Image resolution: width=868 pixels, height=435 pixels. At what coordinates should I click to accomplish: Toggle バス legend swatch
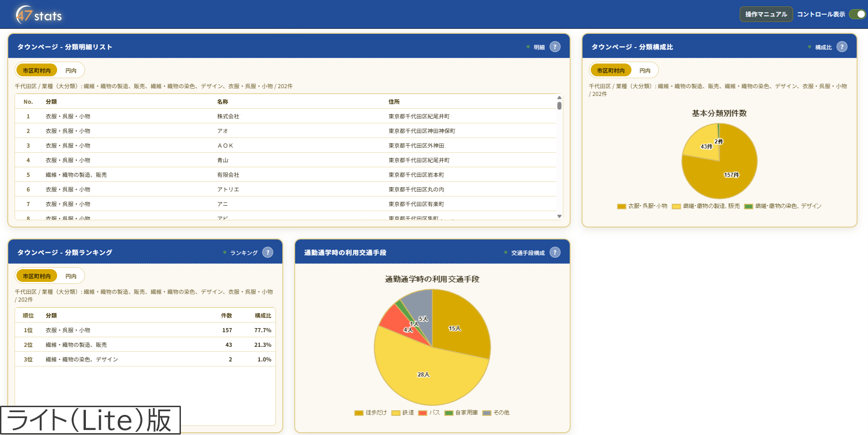point(423,413)
